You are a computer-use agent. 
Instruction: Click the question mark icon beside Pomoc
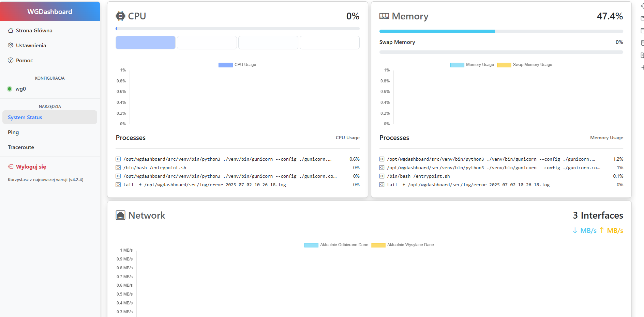[x=11, y=60]
